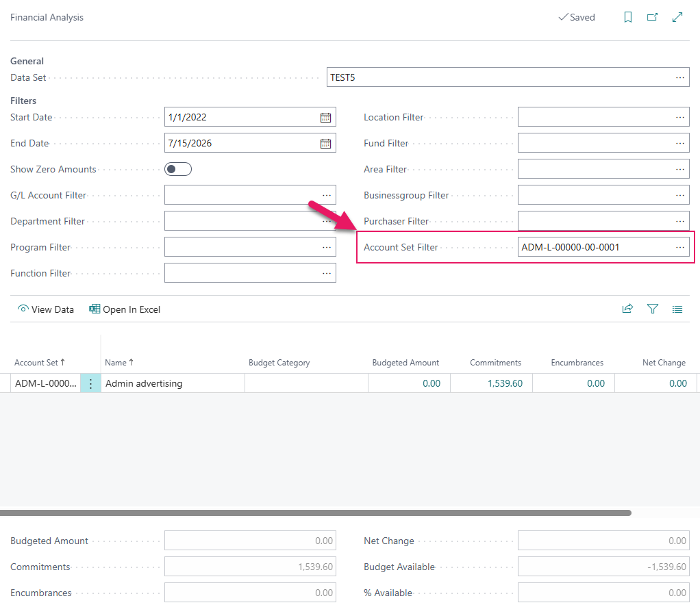Click the Budget Available total -1,539.60 field
Viewport: 700px width, 605px height.
603,567
